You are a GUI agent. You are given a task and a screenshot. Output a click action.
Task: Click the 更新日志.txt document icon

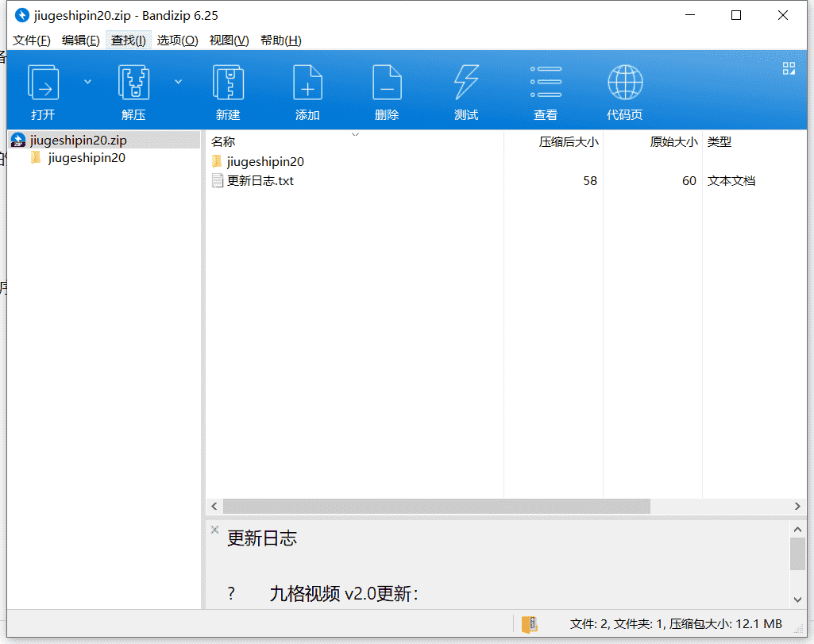218,180
